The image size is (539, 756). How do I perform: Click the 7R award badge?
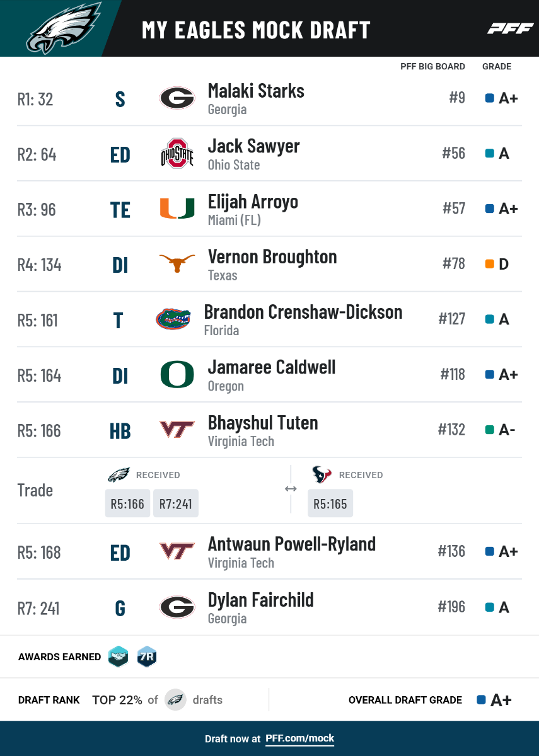pyautogui.click(x=147, y=656)
